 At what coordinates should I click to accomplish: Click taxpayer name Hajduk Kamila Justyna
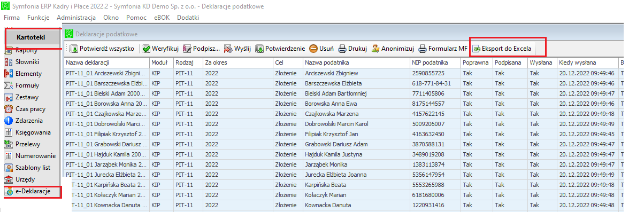pyautogui.click(x=333, y=154)
